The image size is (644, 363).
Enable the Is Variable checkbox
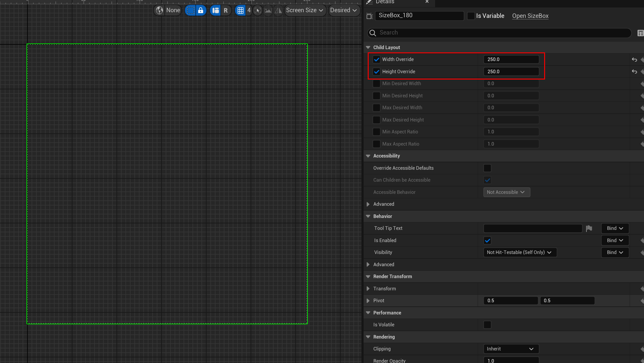(x=471, y=16)
